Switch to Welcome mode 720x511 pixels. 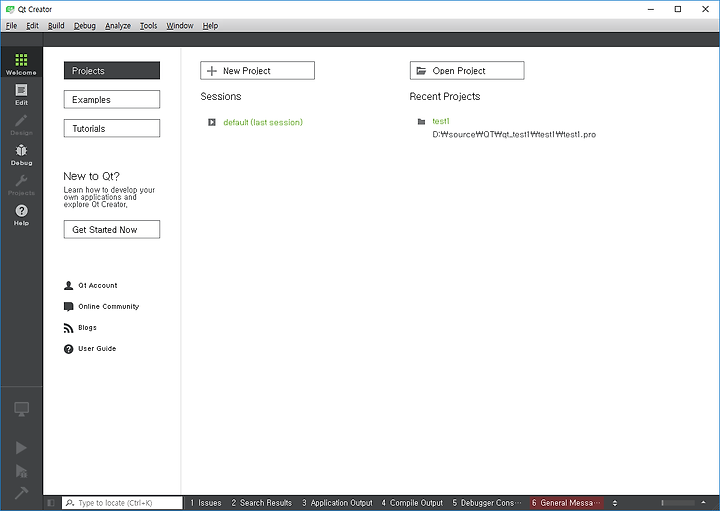[21, 63]
